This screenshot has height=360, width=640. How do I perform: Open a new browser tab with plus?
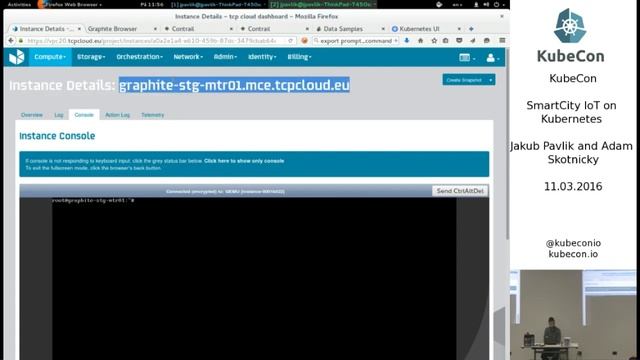pyautogui.click(x=471, y=29)
